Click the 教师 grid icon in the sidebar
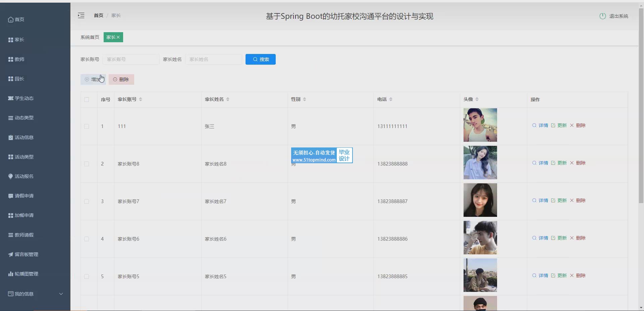This screenshot has height=311, width=644. 11,59
